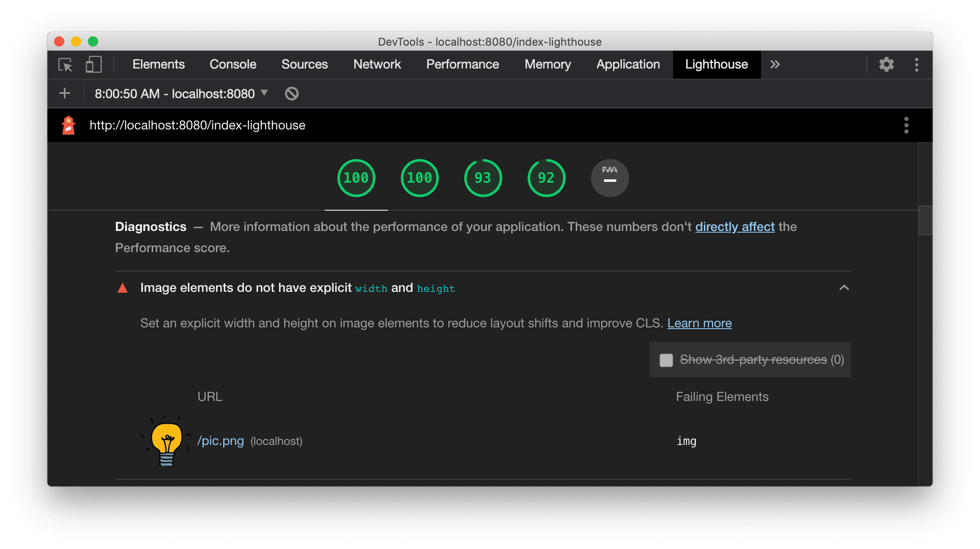This screenshot has height=549, width=980.
Task: Click the Application panel icon
Action: point(627,64)
